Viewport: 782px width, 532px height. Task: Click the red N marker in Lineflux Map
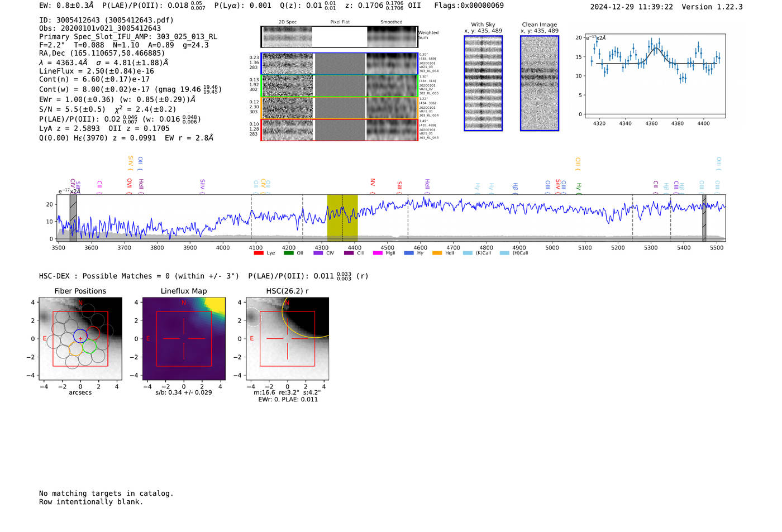[183, 303]
